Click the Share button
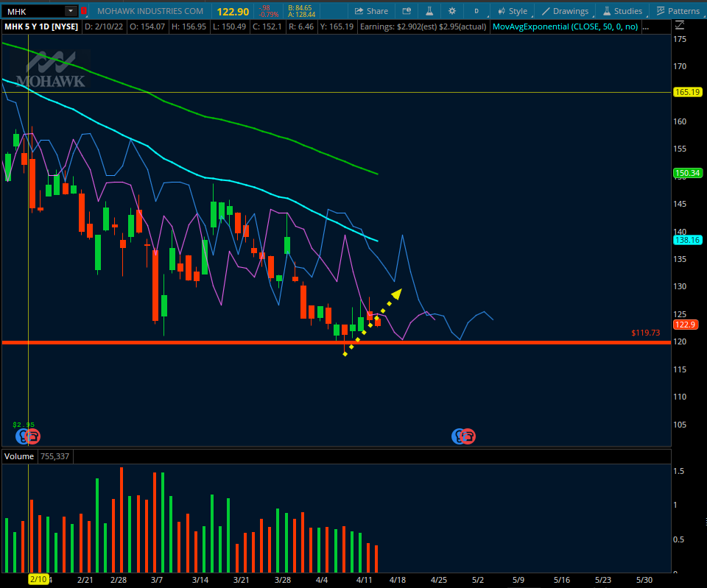This screenshot has width=707, height=588. tap(371, 11)
